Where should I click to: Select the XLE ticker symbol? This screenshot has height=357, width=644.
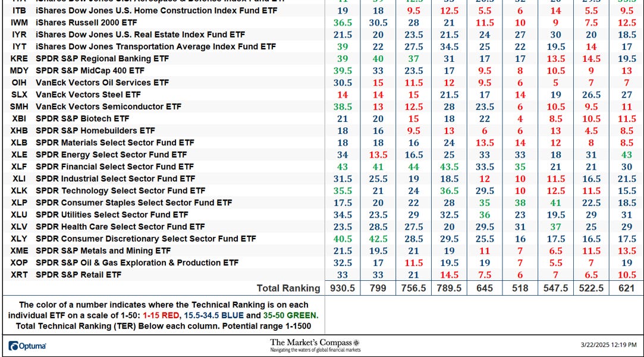(18, 154)
